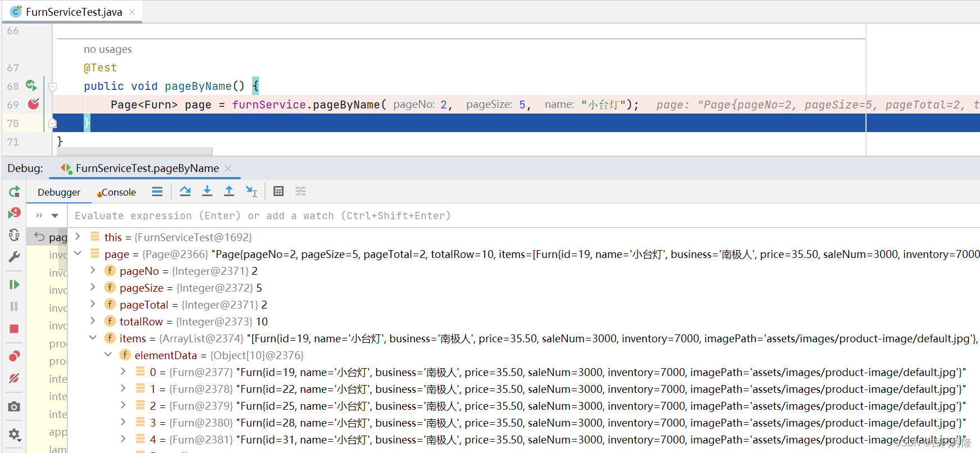This screenshot has width=980, height=453.
Task: Stop the debug session red square
Action: coord(14,329)
